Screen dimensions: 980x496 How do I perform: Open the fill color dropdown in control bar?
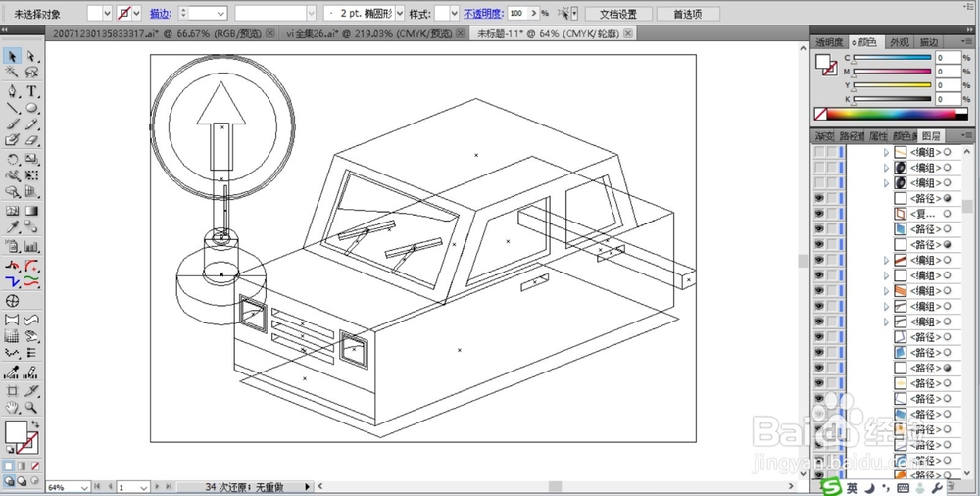click(x=106, y=13)
